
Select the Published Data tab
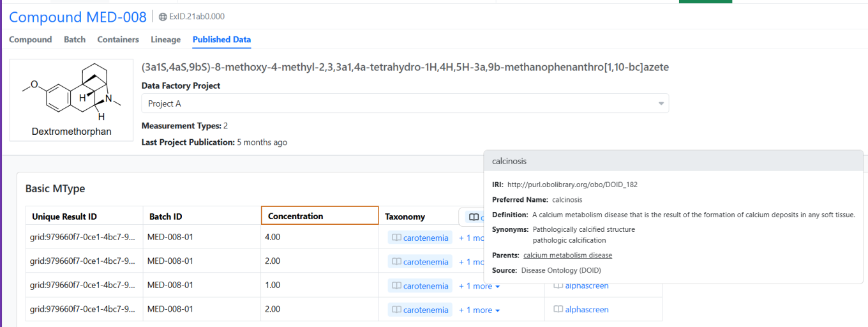(x=222, y=40)
